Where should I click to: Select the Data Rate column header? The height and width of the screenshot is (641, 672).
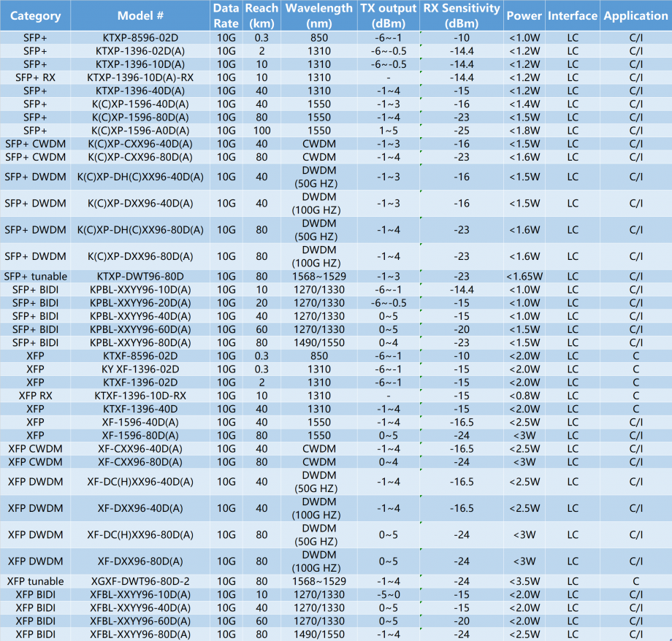coord(226,15)
